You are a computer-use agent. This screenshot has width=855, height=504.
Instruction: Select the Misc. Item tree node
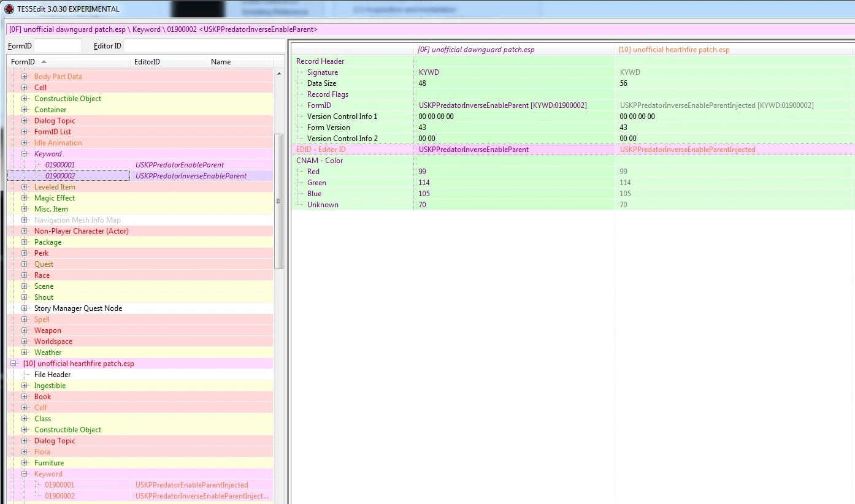coord(51,209)
